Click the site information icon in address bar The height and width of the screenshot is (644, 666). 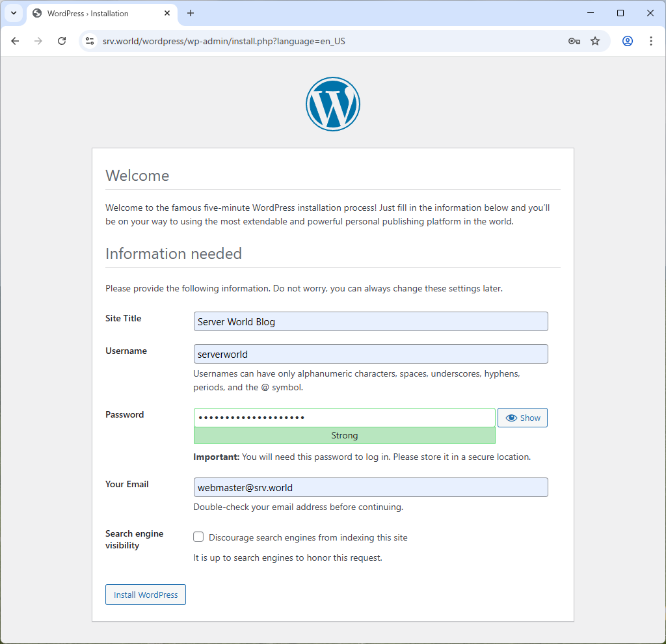point(88,40)
